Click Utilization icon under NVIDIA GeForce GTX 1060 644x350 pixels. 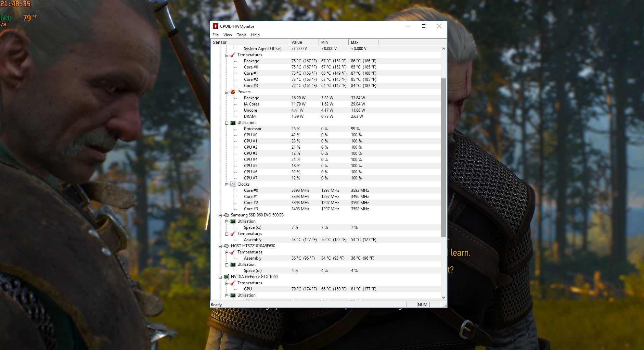[x=233, y=295]
